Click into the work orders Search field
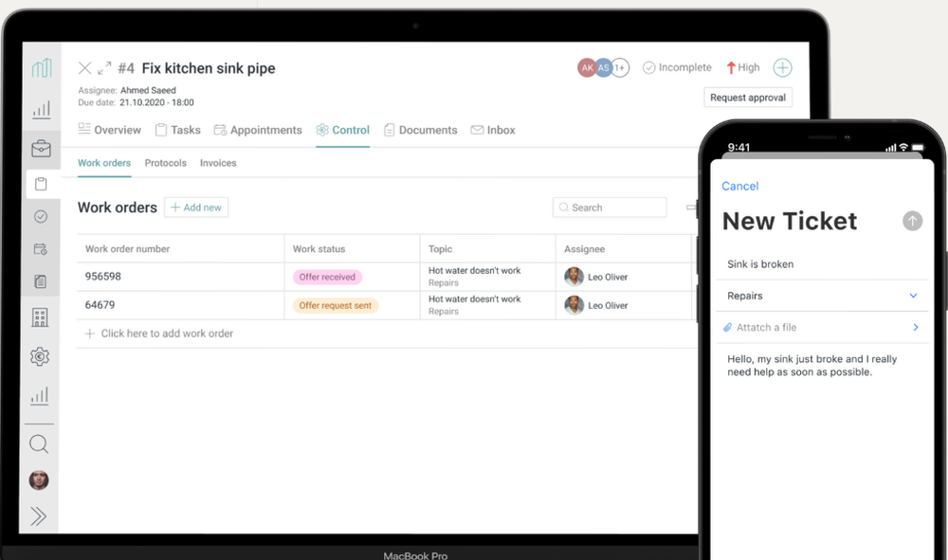The height and width of the screenshot is (560, 948). [610, 208]
